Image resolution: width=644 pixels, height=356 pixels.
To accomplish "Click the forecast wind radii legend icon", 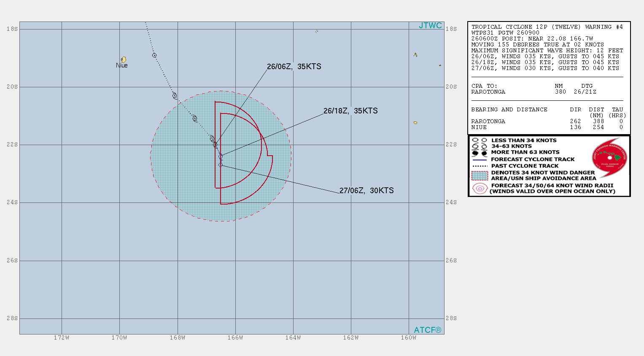I will point(480,189).
